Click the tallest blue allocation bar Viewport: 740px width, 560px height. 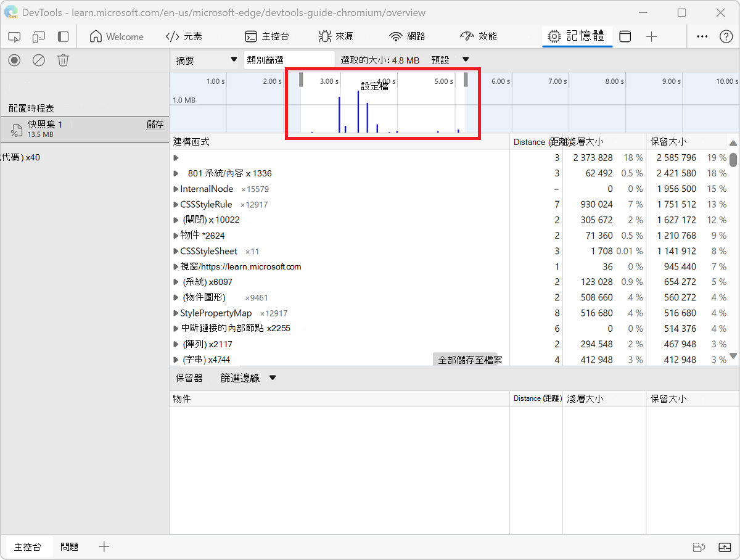358,112
